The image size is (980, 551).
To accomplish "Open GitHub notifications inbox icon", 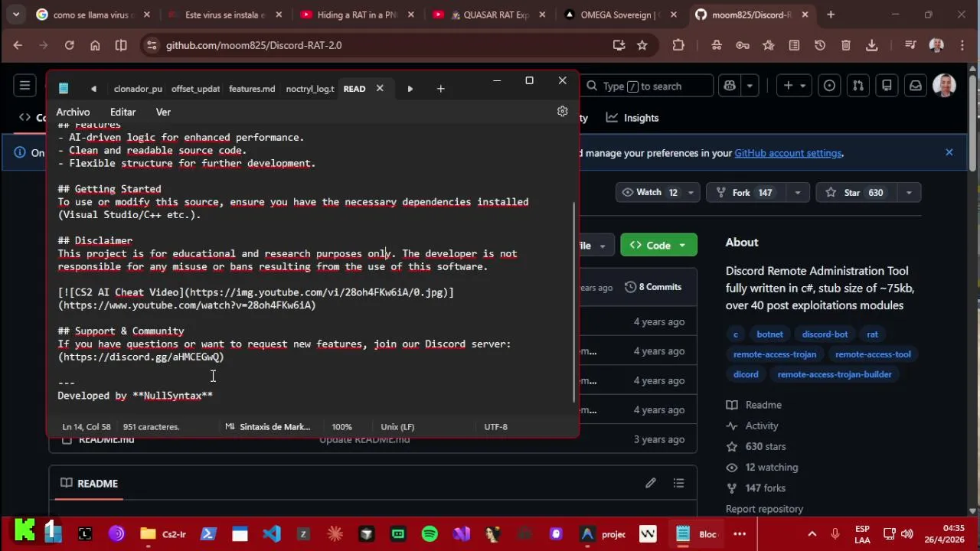I will (916, 86).
